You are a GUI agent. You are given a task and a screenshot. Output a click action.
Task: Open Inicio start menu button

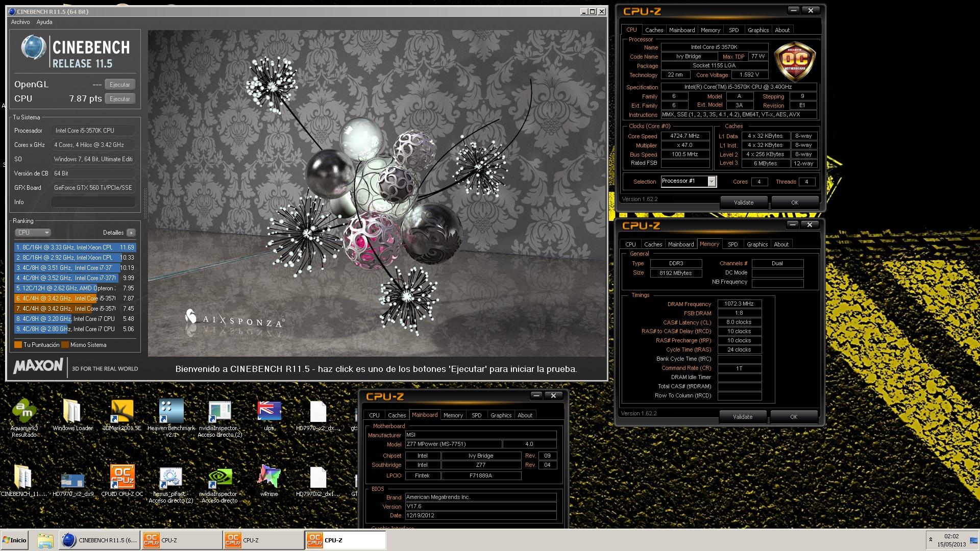(14, 540)
